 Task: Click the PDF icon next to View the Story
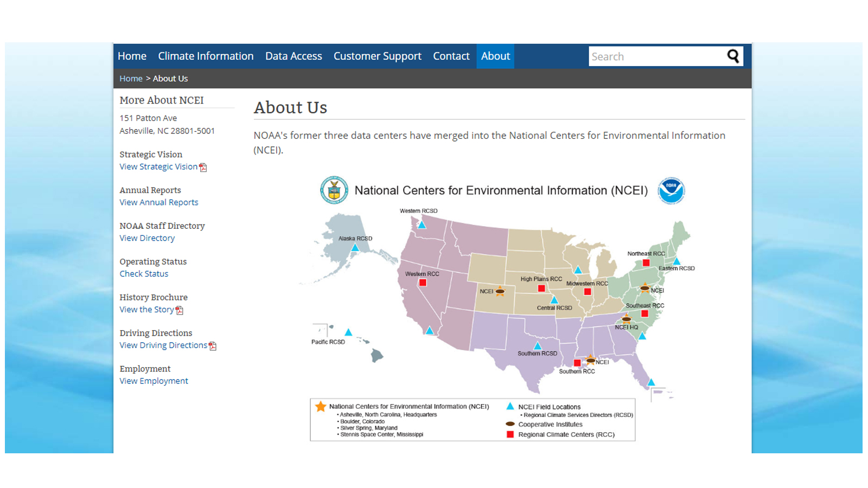click(181, 310)
